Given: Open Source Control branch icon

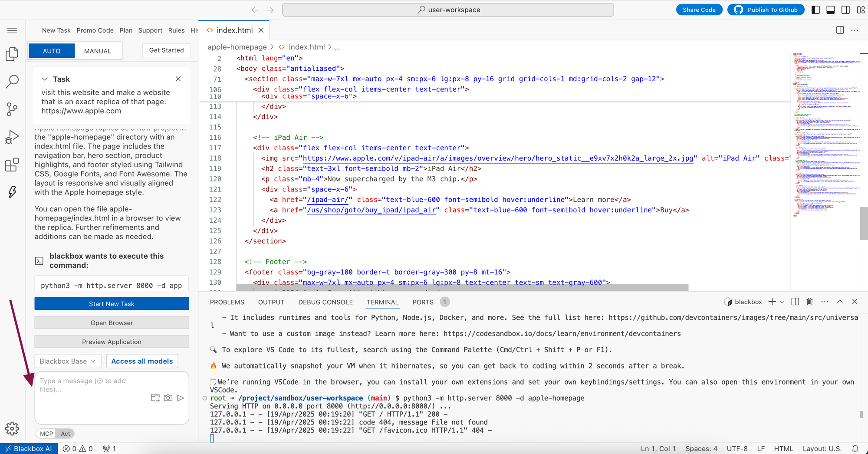Looking at the screenshot, I should pyautogui.click(x=12, y=109).
